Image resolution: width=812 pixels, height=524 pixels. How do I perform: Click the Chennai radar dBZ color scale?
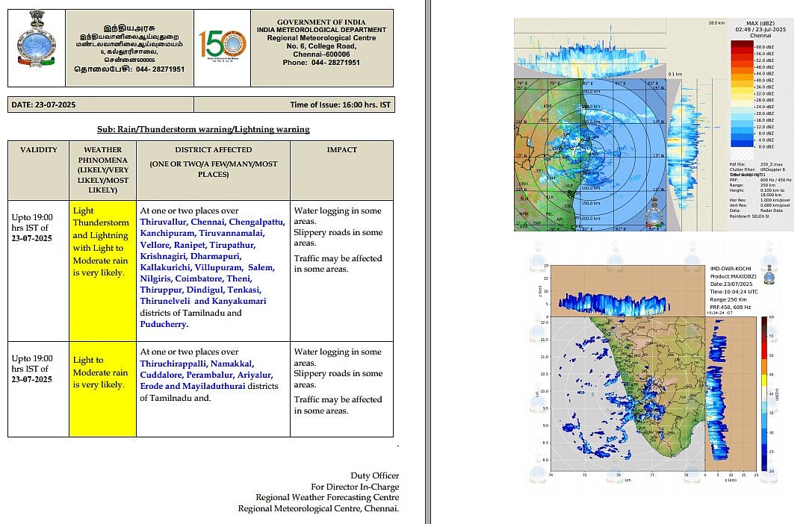(742, 96)
